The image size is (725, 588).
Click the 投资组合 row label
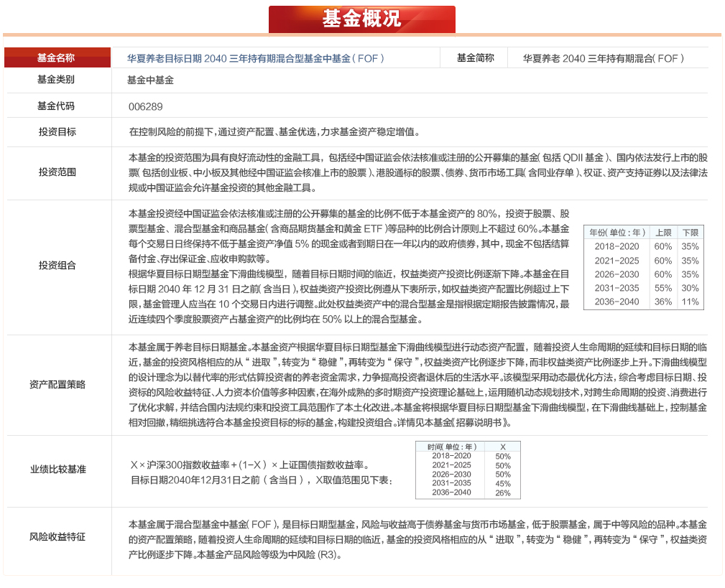click(57, 266)
